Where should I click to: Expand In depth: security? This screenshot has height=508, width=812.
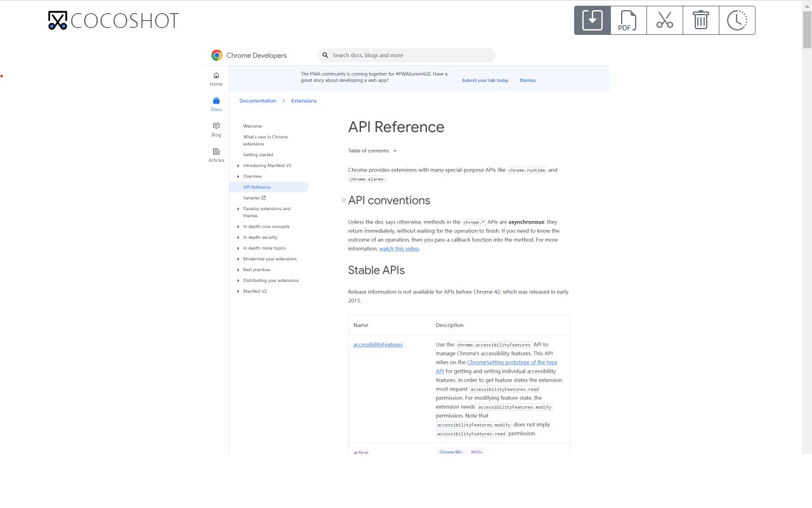239,237
